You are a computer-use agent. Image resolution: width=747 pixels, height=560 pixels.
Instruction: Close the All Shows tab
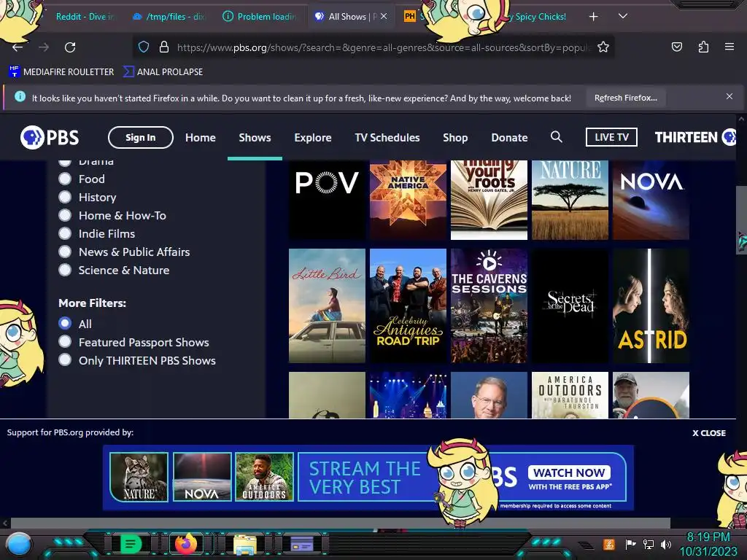pos(384,16)
